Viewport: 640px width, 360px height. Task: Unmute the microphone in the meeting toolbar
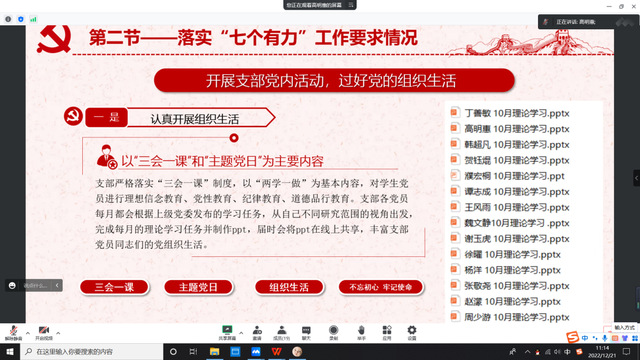pos(13,333)
